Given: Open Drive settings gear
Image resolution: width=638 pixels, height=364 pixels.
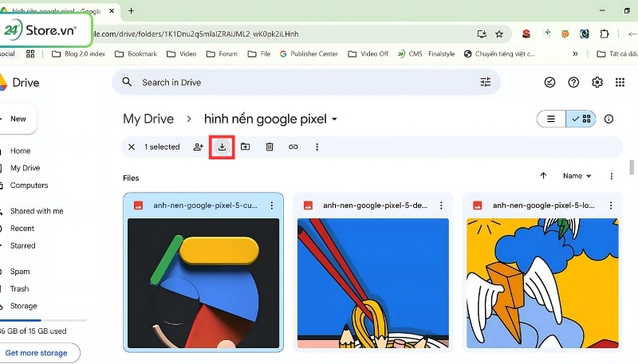Looking at the screenshot, I should pos(597,83).
